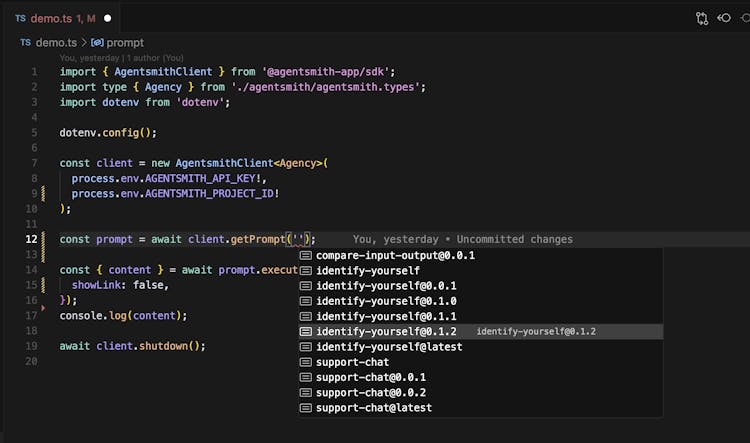The width and height of the screenshot is (750, 443).
Task: Pick identify-yourself@0.1.1 suggestion
Action: (481, 317)
